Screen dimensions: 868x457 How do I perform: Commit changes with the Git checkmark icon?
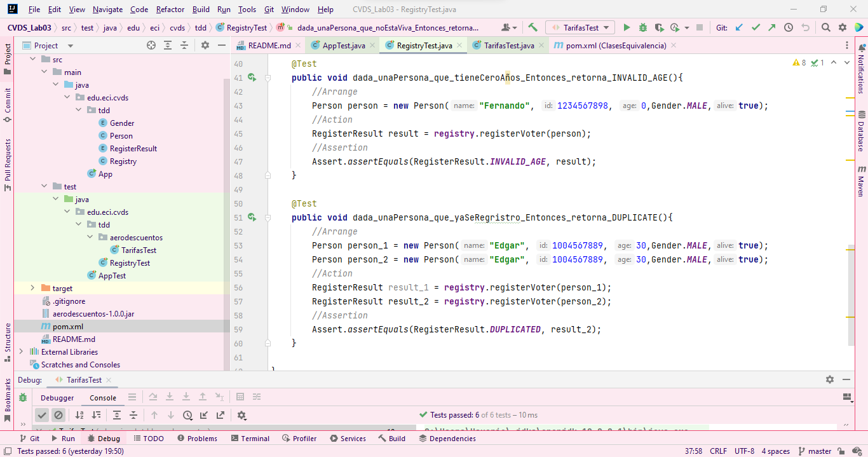(756, 28)
